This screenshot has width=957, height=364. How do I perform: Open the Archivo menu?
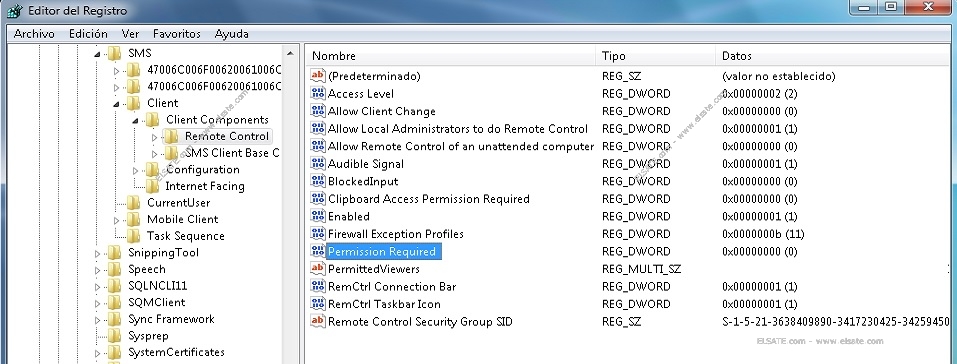click(34, 34)
